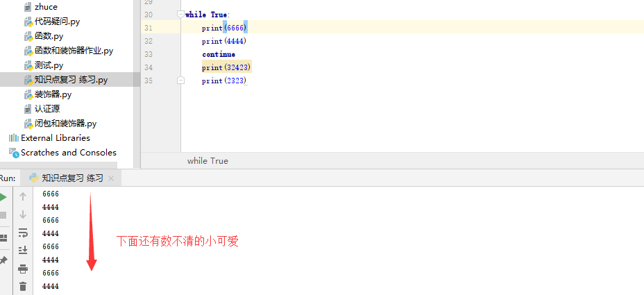The image size is (644, 295).
Task: Open Scratches and Consoles node
Action: tap(69, 153)
